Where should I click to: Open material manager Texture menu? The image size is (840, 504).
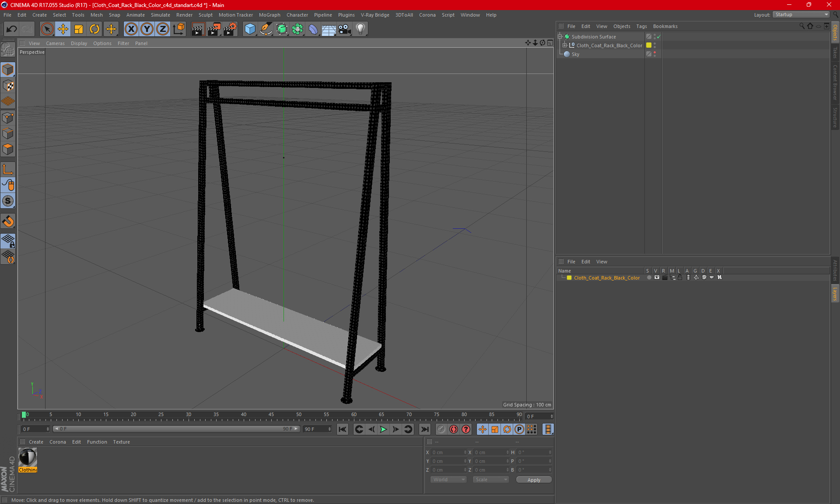point(121,442)
